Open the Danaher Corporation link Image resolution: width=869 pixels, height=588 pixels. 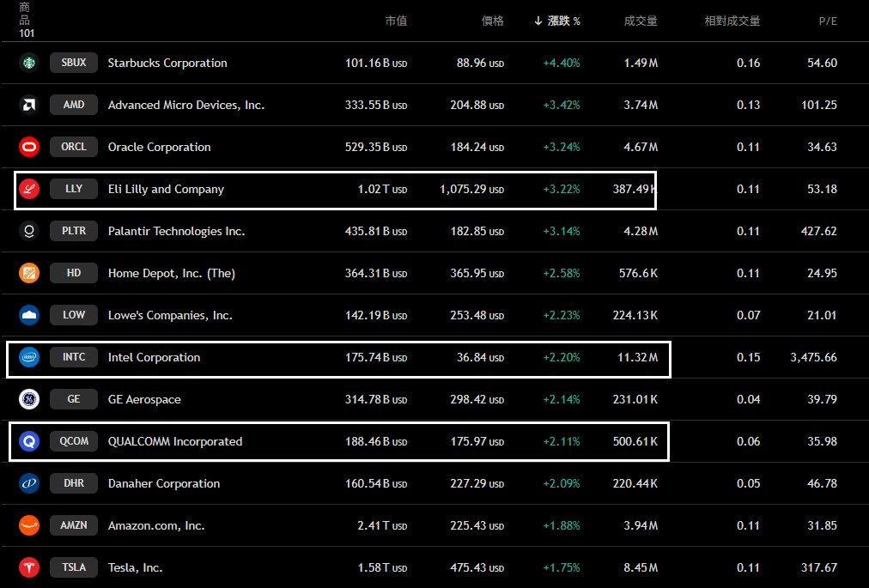click(164, 483)
